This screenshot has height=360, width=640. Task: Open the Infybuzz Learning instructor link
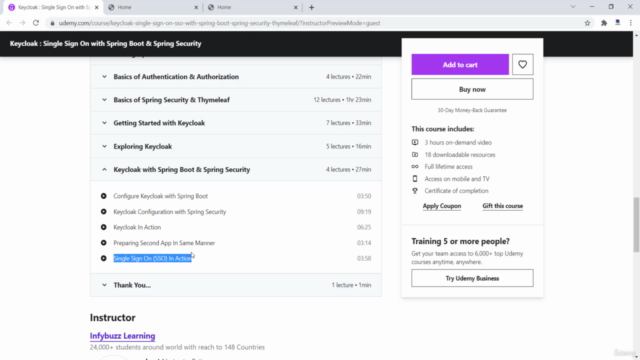[x=122, y=336]
